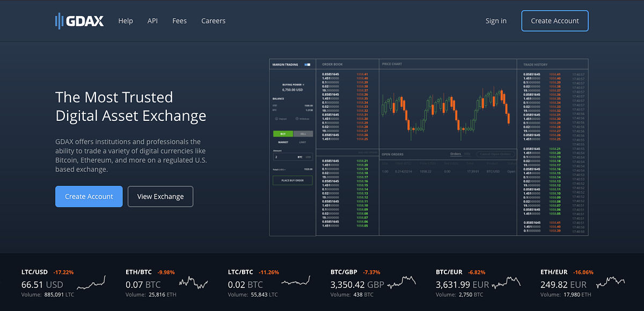Click the View Exchange button
644x311 pixels.
click(160, 197)
